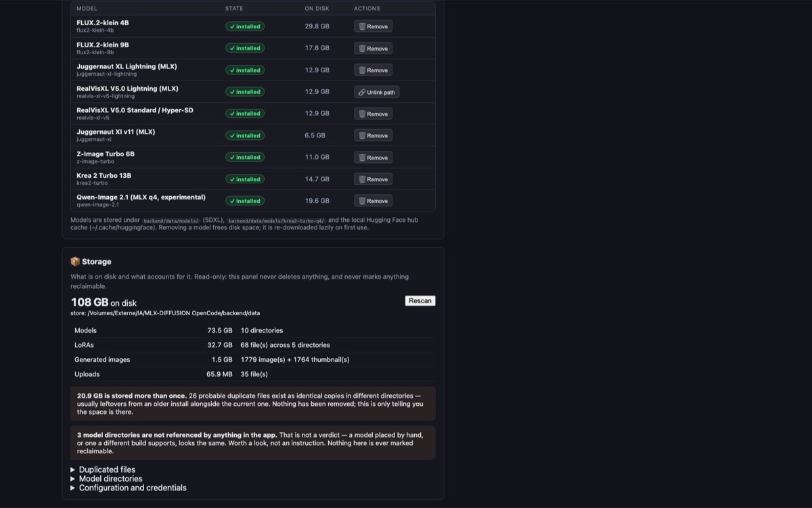
Task: Click the Storage box icon
Action: pos(75,262)
